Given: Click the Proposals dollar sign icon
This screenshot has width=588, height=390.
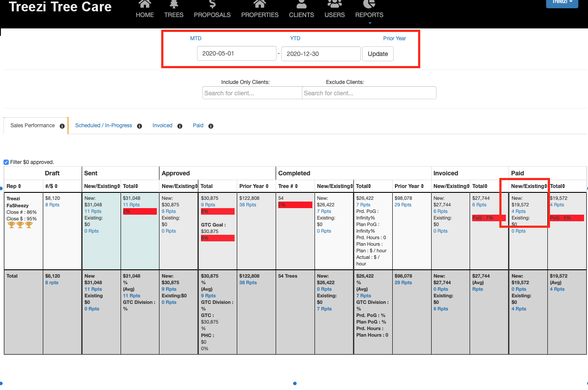Looking at the screenshot, I should 212,4.
